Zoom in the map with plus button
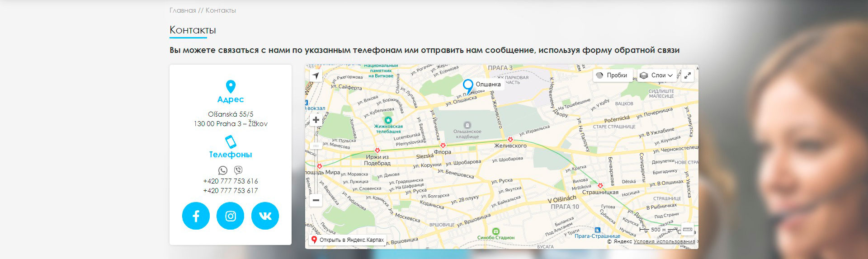 click(316, 120)
